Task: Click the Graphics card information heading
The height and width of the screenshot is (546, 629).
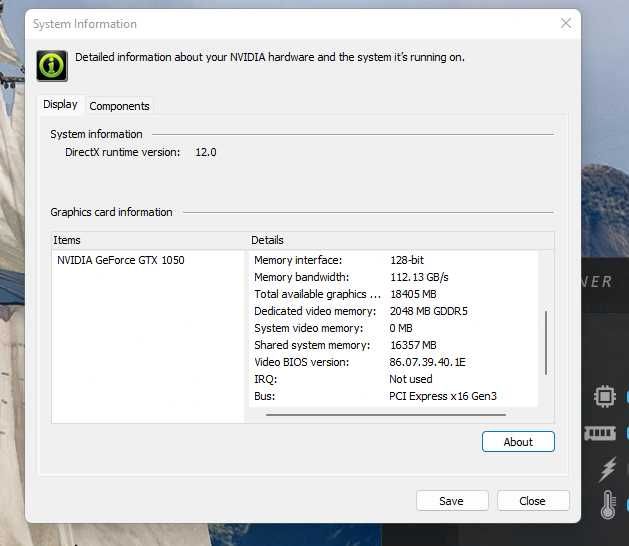Action: point(111,212)
